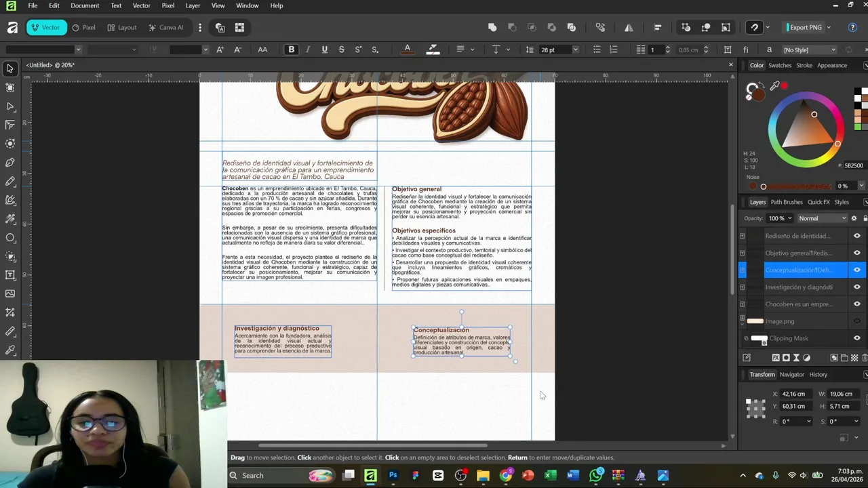Open the Vector menu
Image resolution: width=868 pixels, height=488 pixels.
(x=141, y=5)
